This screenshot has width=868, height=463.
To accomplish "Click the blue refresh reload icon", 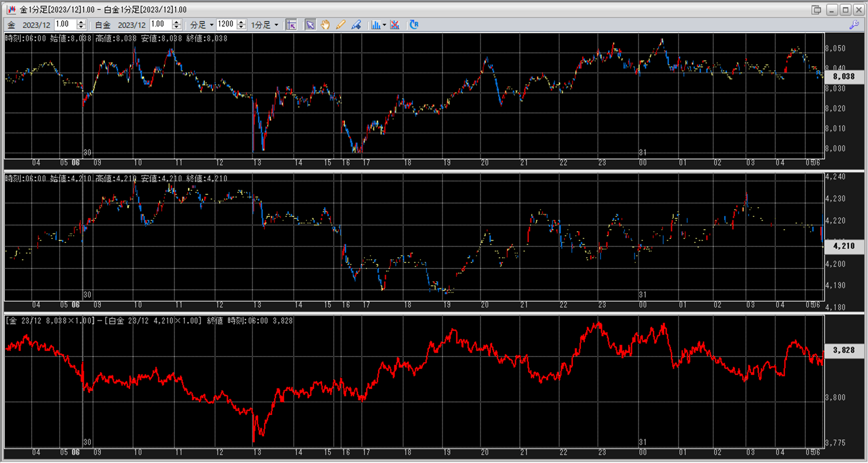I will (414, 25).
